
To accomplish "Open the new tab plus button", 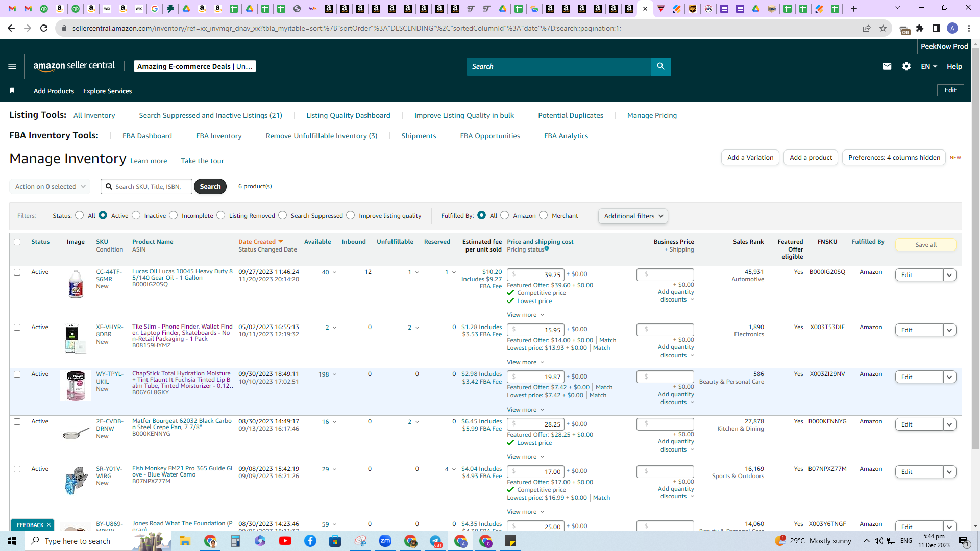I will tap(854, 9).
